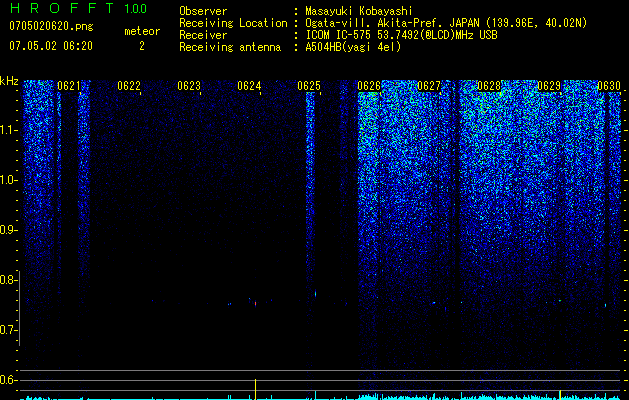Image resolution: width=629 pixels, height=400 pixels.
Task: Click the 1.0 kHz axis label
Action: (x=8, y=180)
